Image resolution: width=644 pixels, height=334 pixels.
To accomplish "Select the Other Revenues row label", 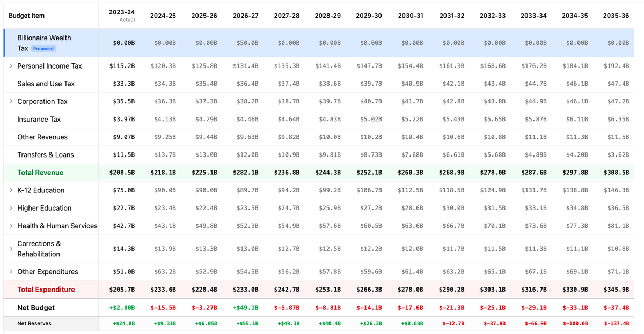I will coord(42,137).
